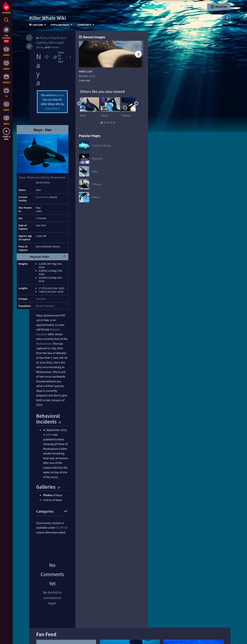The width and height of the screenshot is (247, 644).
Task: Click Sign in to edit
Action: pos(58,57)
